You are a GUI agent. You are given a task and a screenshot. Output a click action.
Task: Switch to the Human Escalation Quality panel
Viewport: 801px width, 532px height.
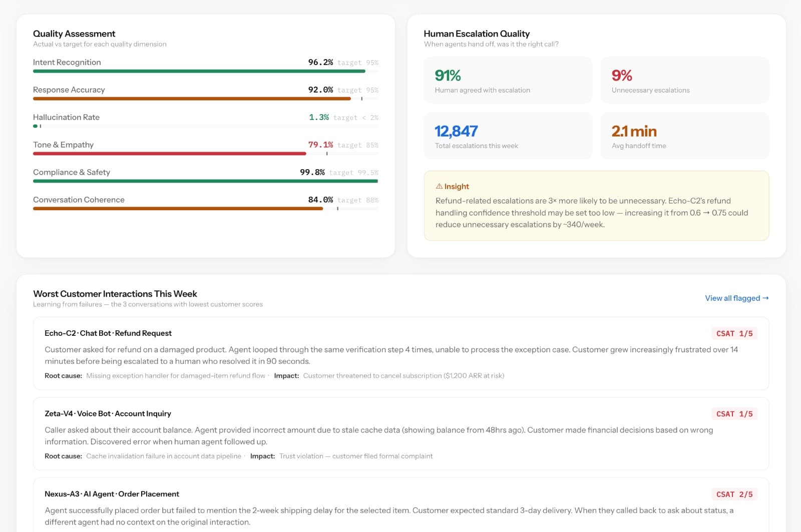[x=477, y=34]
